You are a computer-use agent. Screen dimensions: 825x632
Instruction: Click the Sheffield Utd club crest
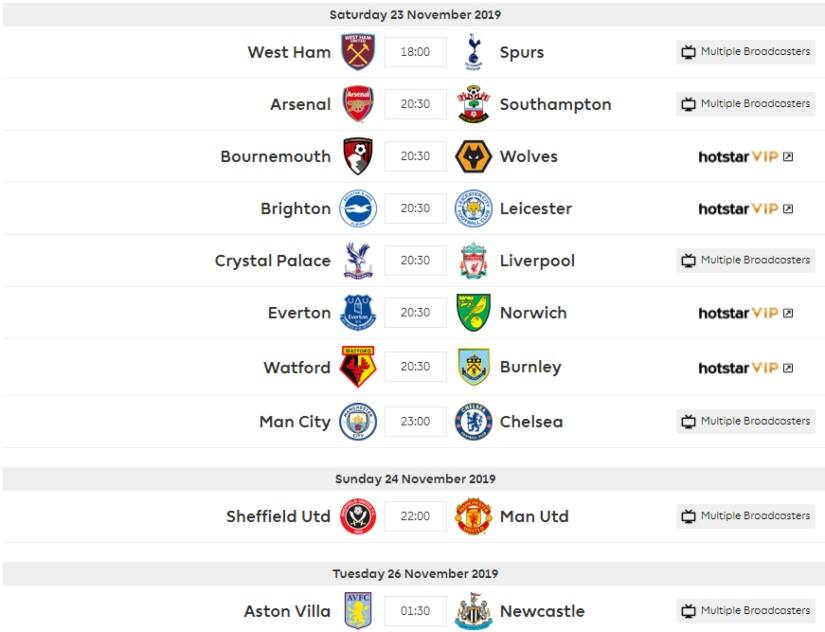click(x=357, y=516)
